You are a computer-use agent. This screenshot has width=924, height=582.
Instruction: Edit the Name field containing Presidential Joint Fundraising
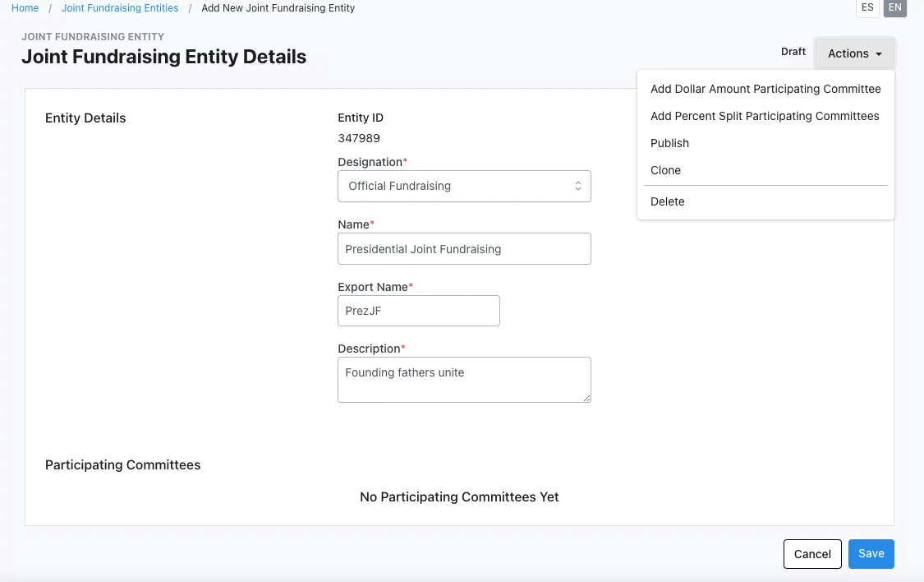(464, 248)
